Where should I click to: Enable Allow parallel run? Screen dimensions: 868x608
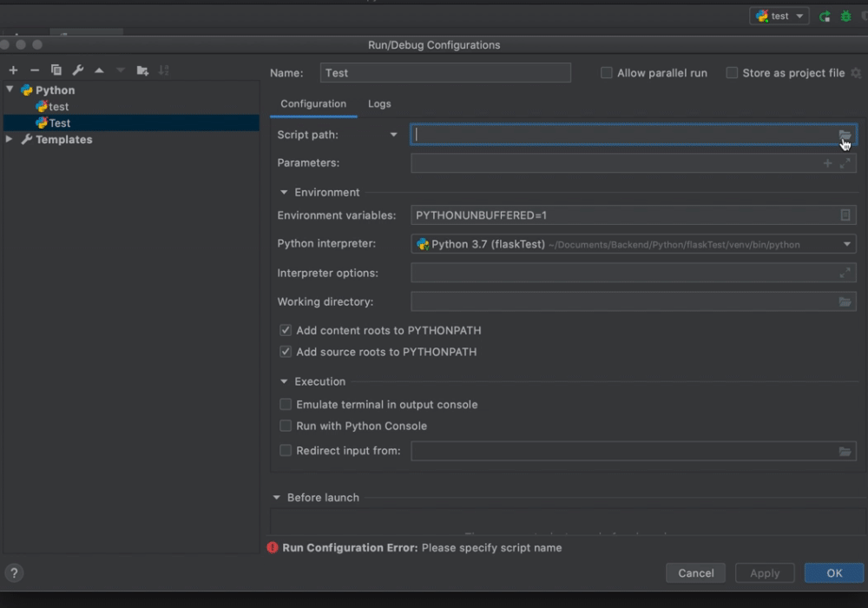606,73
